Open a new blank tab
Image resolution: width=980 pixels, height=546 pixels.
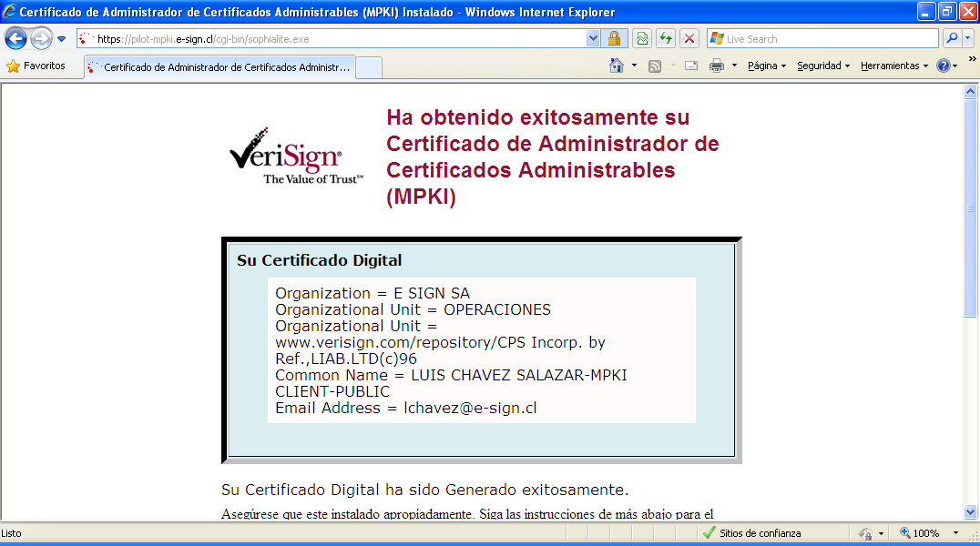click(x=369, y=67)
